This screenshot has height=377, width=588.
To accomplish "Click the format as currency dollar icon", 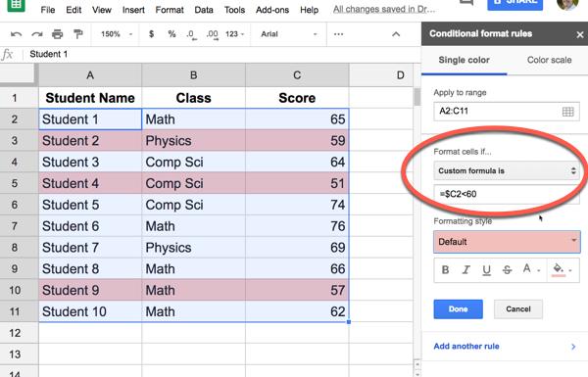I will pos(151,34).
